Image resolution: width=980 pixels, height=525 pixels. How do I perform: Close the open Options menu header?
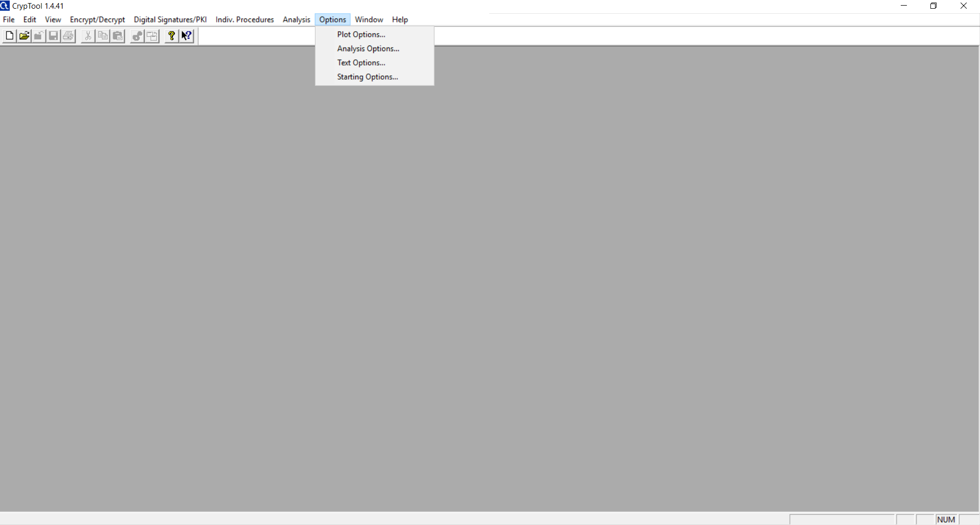pyautogui.click(x=333, y=19)
